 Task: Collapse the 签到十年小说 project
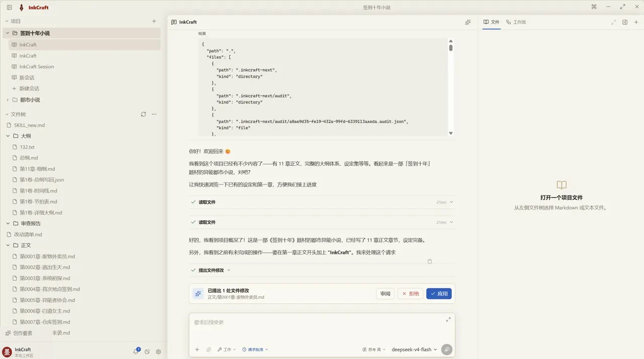(8, 33)
